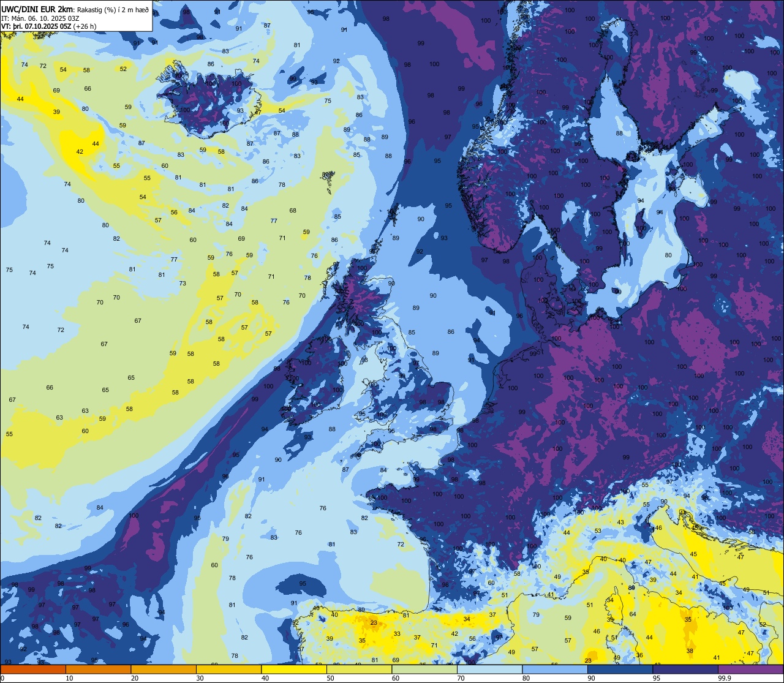Click the 90–95 dark blue legend segment

point(620,669)
